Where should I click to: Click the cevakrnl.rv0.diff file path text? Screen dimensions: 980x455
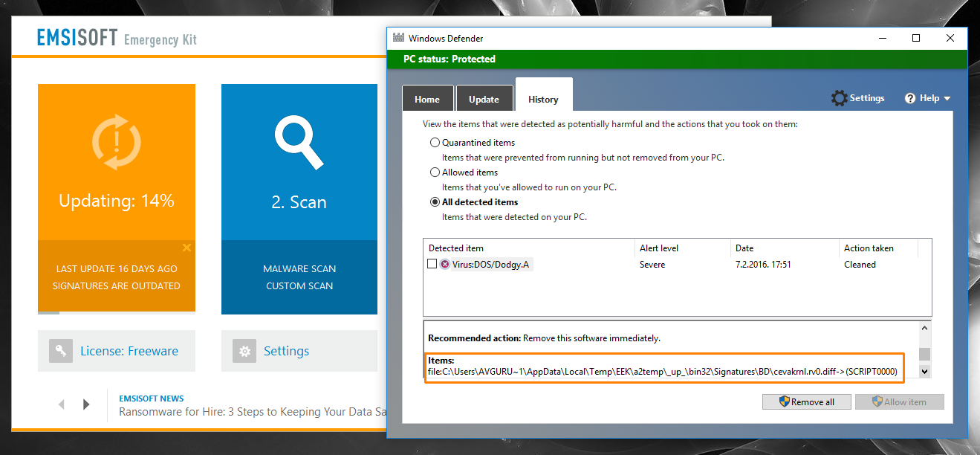[663, 371]
